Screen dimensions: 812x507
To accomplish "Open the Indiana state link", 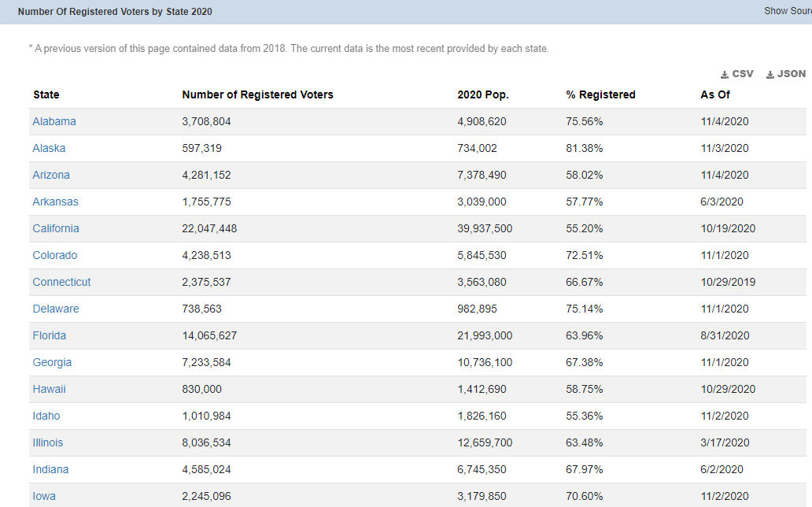I will (x=50, y=470).
